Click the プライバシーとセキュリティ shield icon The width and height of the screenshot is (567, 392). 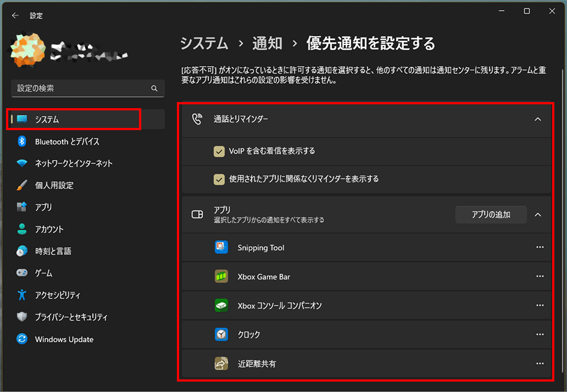coord(22,317)
